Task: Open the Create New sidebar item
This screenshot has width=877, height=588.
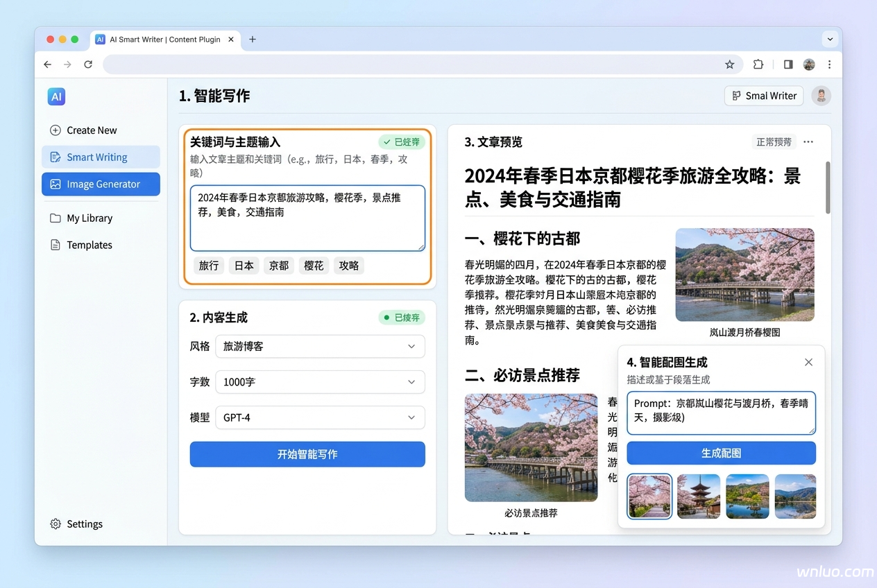Action: tap(91, 130)
